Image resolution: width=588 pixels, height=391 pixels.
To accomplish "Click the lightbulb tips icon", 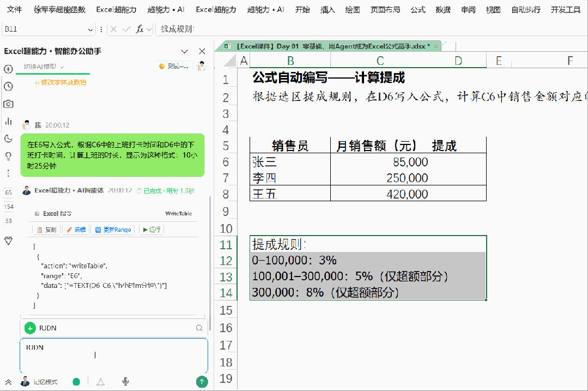I will click(8, 156).
